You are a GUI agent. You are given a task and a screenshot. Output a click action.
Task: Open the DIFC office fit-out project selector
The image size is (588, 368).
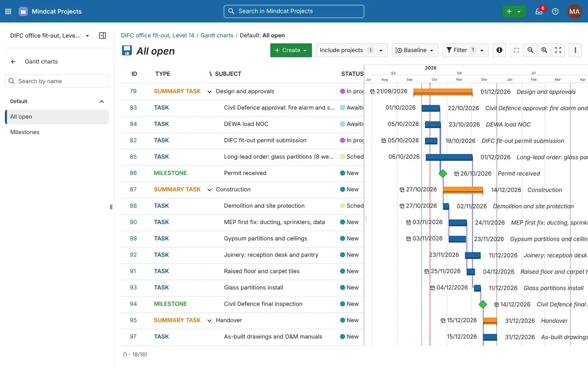tap(49, 36)
